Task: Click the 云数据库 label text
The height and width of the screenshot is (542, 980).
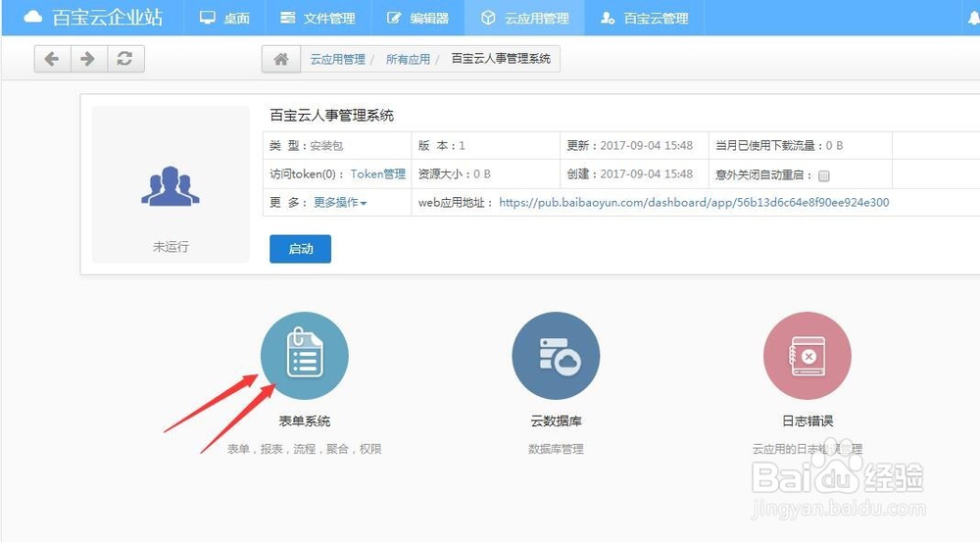Action: [556, 421]
